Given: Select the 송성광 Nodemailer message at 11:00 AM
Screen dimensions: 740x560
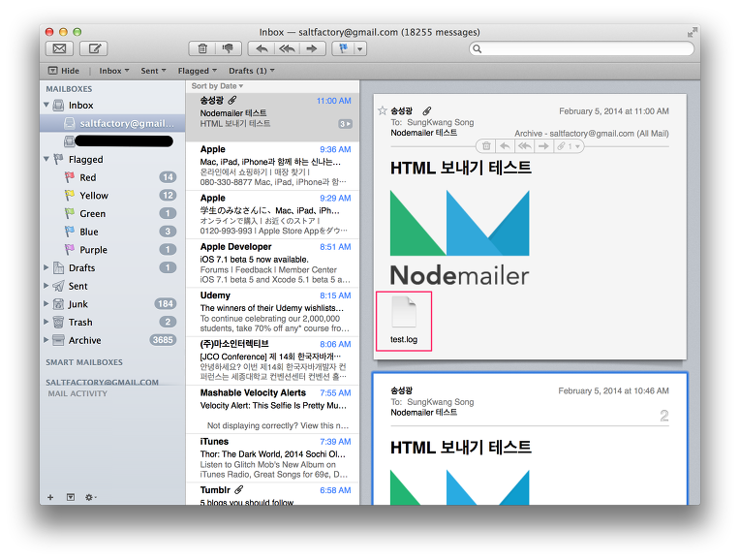Looking at the screenshot, I should pyautogui.click(x=273, y=117).
